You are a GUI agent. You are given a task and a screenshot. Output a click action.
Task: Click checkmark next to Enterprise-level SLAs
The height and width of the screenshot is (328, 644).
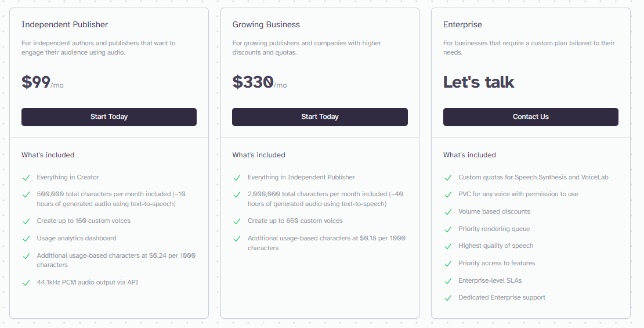447,281
